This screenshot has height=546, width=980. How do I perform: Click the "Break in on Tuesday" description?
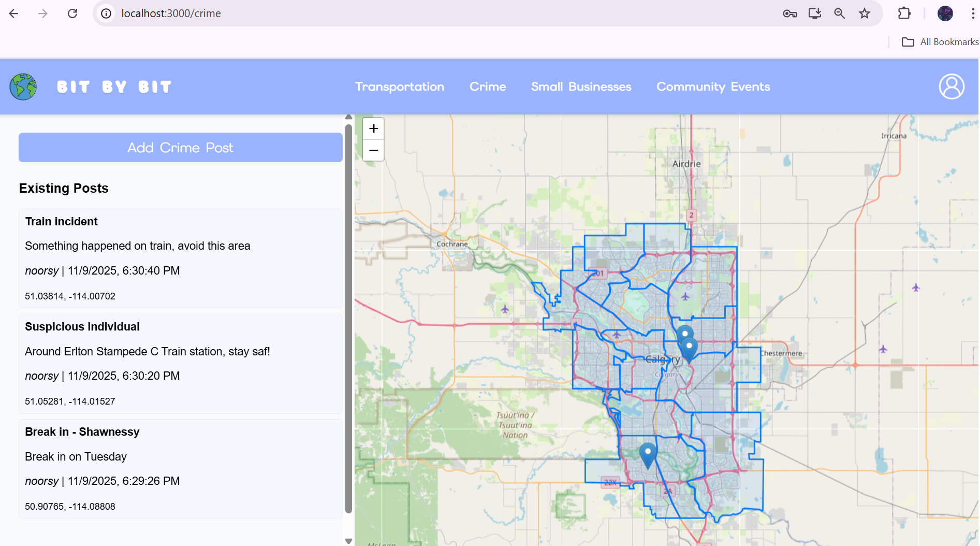click(x=76, y=457)
